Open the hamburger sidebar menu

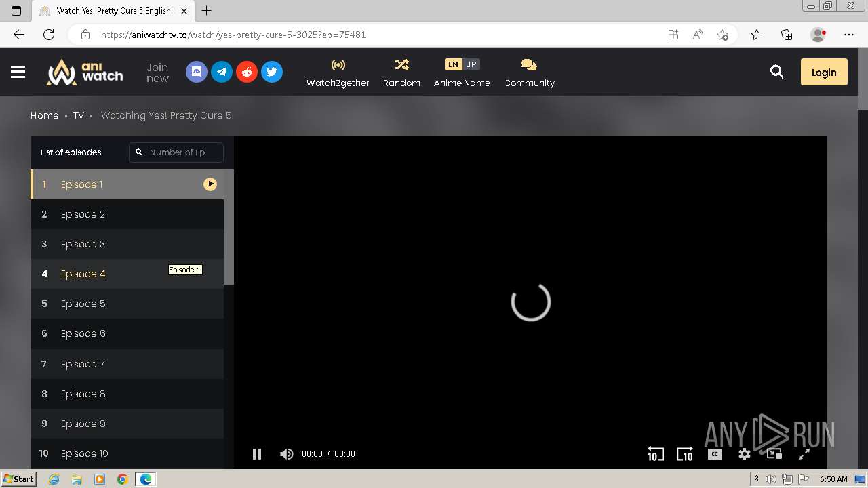pyautogui.click(x=18, y=72)
